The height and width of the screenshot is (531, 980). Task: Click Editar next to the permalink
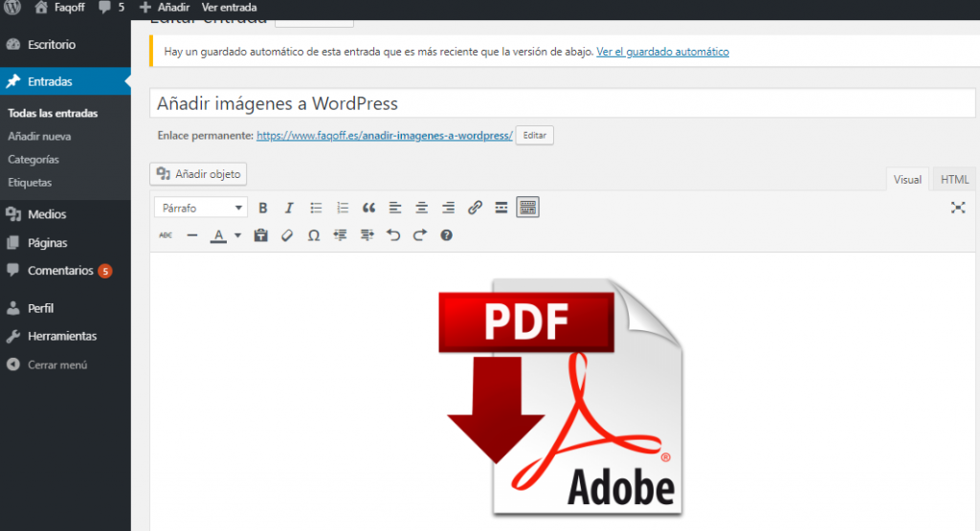point(534,136)
